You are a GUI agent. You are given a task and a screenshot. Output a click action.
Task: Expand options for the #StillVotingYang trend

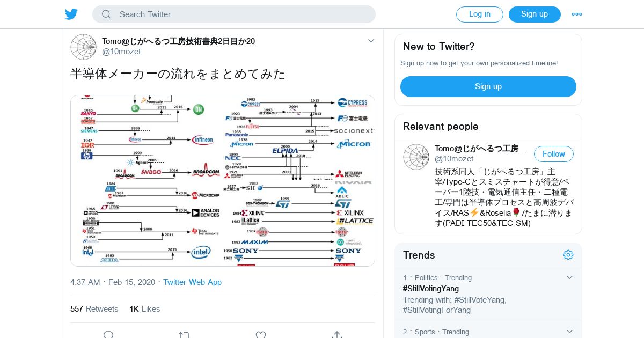point(569,277)
